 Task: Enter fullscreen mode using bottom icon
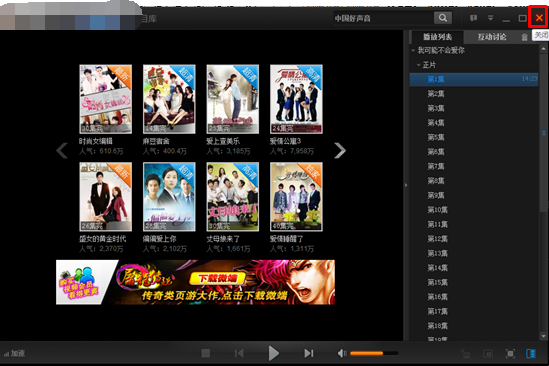pyautogui.click(x=510, y=354)
